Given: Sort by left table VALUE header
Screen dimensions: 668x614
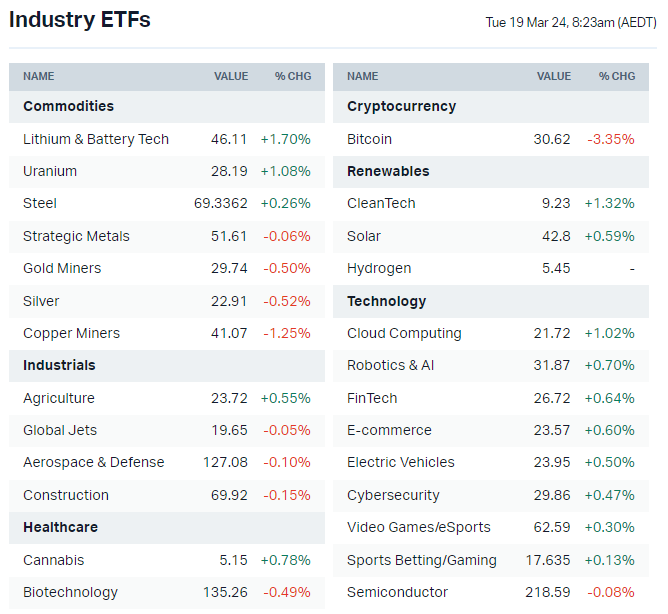Looking at the screenshot, I should pyautogui.click(x=231, y=76).
